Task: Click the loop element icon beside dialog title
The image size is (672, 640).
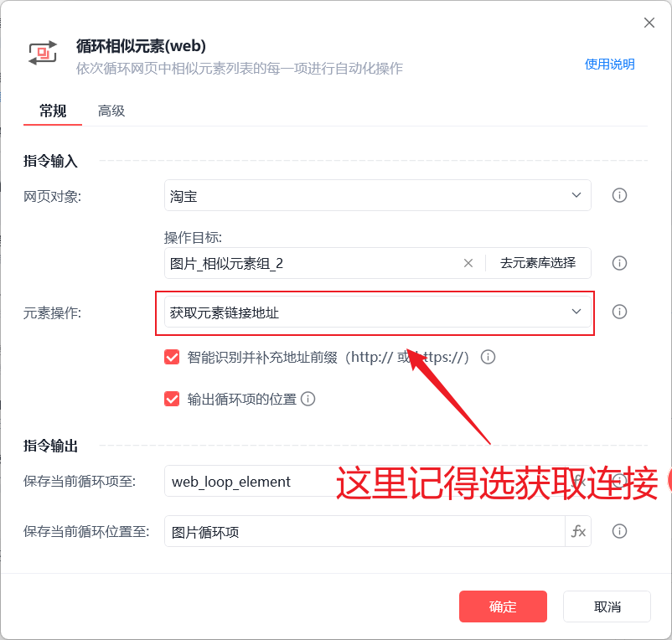Action: (x=43, y=53)
